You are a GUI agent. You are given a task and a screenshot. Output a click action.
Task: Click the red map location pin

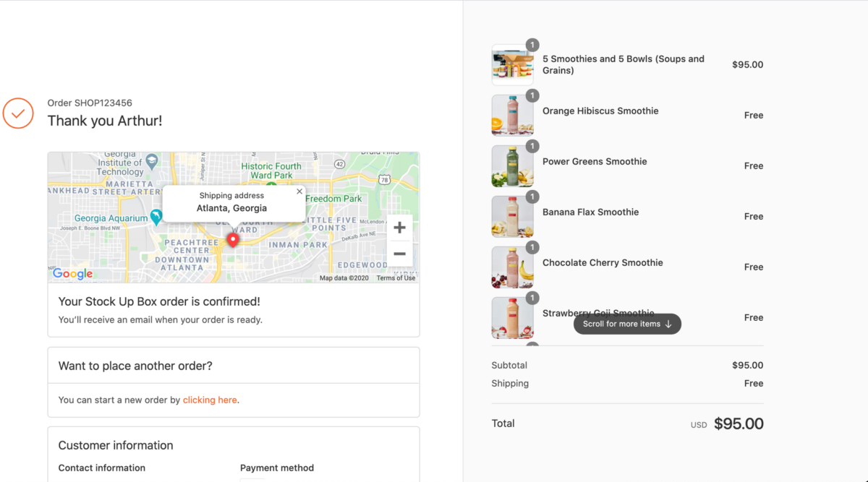(233, 240)
